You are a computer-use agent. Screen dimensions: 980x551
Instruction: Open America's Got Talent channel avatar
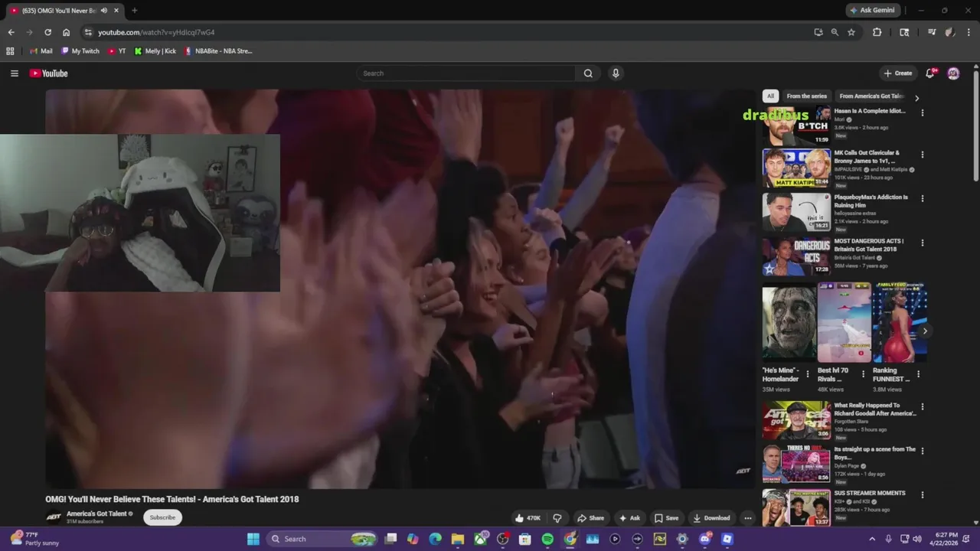(x=54, y=517)
